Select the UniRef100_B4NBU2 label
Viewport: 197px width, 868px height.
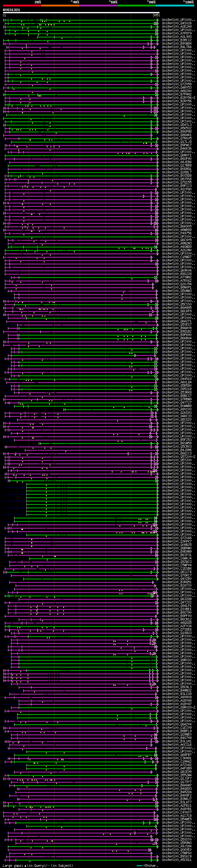pos(177,690)
